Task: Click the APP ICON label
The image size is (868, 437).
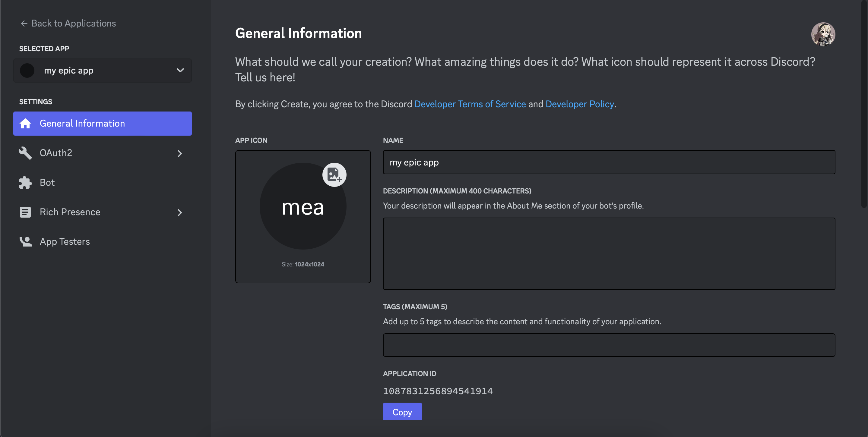Action: [x=251, y=140]
